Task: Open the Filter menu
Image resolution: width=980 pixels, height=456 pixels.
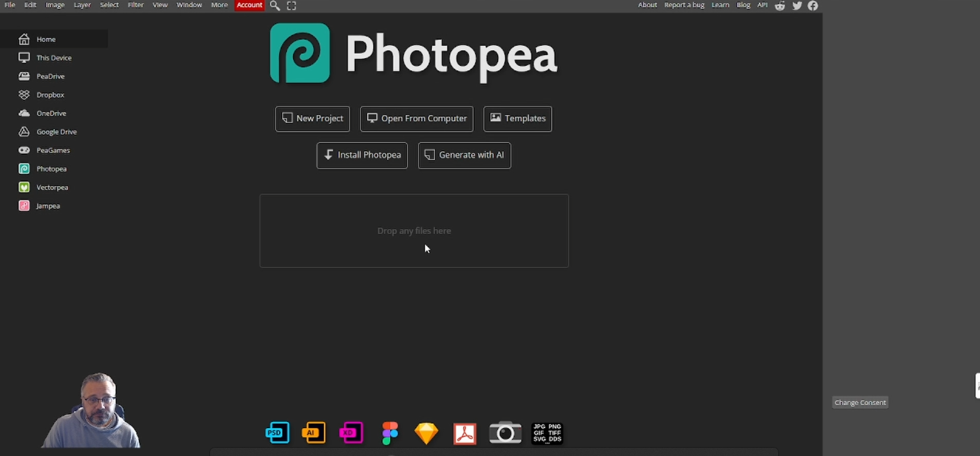Action: tap(136, 5)
